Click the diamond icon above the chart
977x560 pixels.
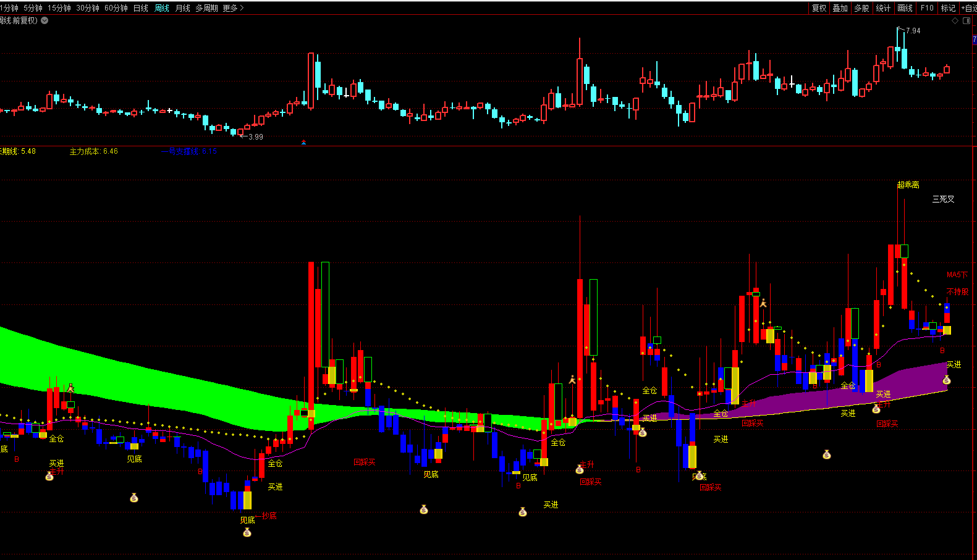click(x=955, y=20)
